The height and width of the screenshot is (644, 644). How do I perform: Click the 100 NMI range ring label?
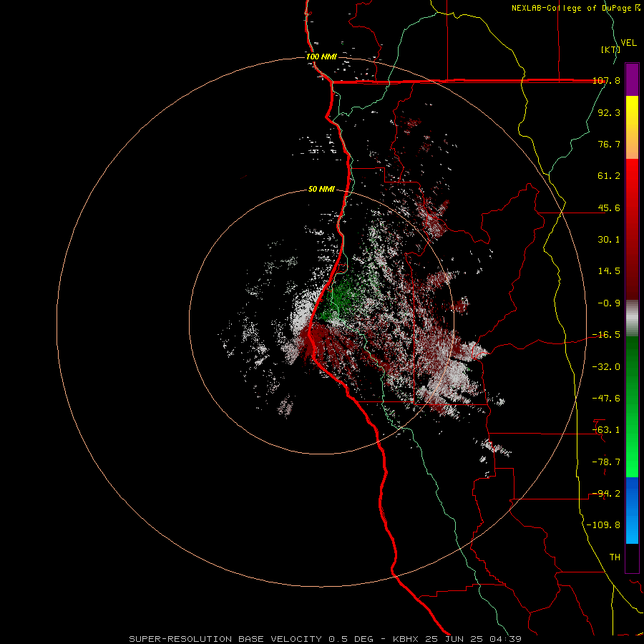coord(321,57)
